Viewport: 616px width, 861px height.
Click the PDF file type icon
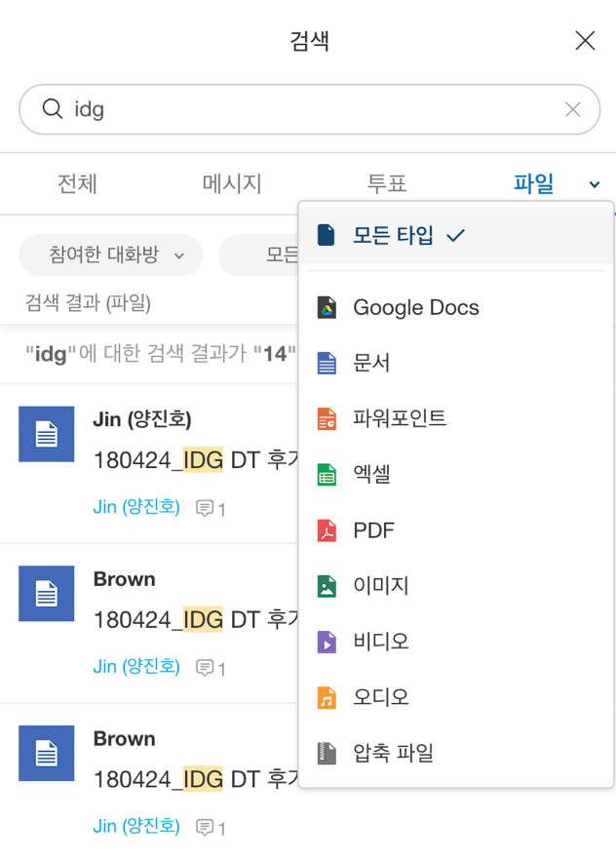click(x=327, y=530)
